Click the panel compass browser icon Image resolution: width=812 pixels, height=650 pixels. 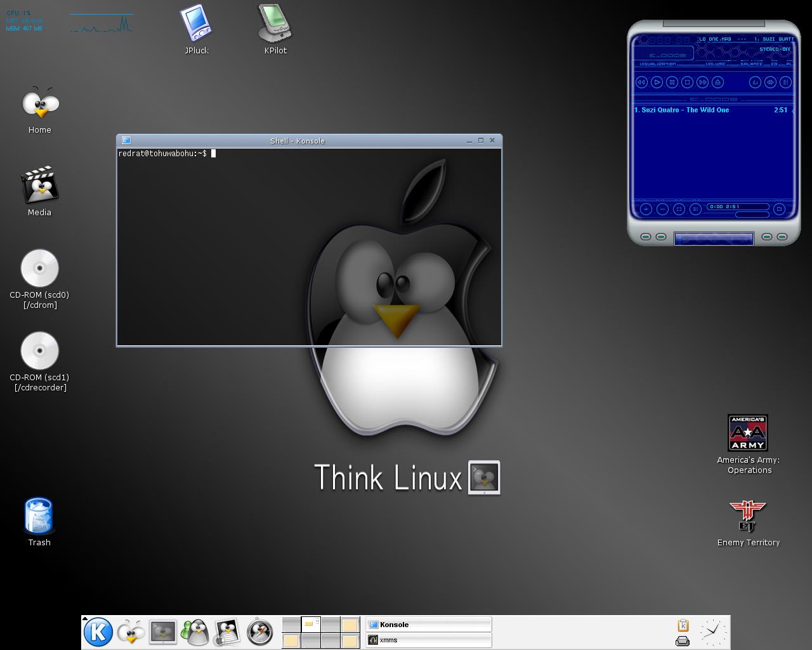pyautogui.click(x=259, y=632)
